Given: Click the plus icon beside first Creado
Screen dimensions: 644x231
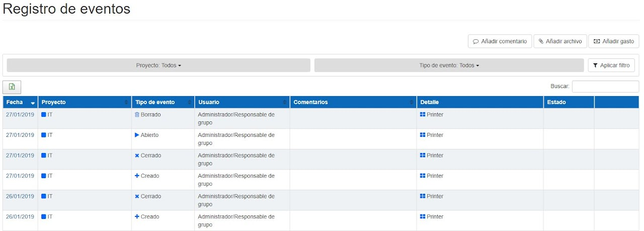Looking at the screenshot, I should tap(137, 176).
